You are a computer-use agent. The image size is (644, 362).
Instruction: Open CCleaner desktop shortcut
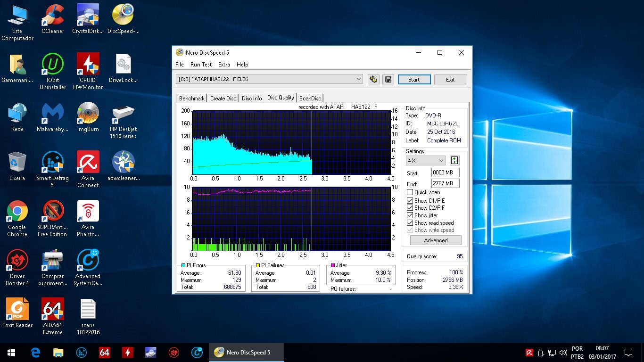tap(53, 19)
